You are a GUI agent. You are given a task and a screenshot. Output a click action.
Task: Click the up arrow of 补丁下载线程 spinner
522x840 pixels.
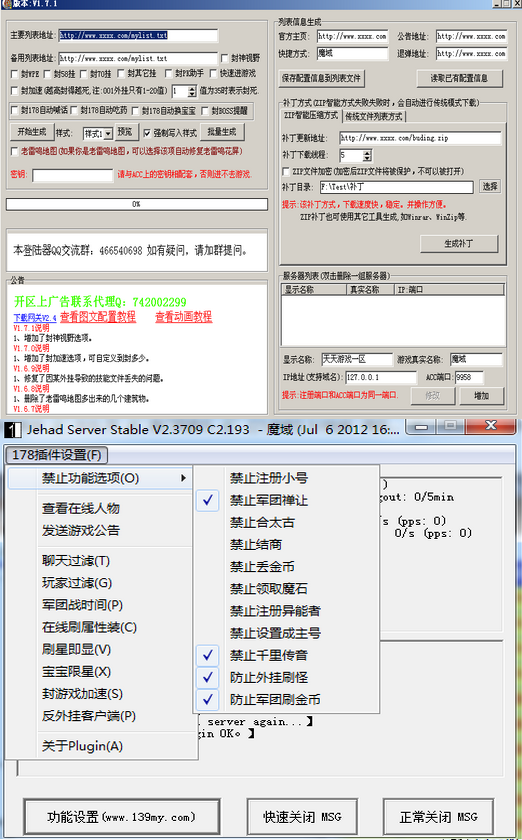pos(367,153)
